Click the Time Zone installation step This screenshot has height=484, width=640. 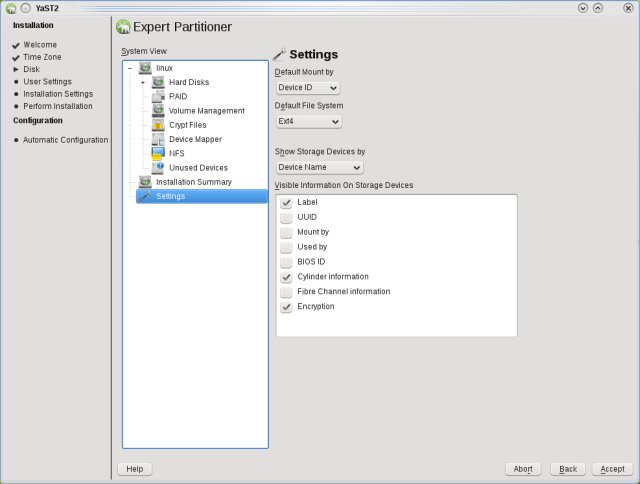click(42, 57)
